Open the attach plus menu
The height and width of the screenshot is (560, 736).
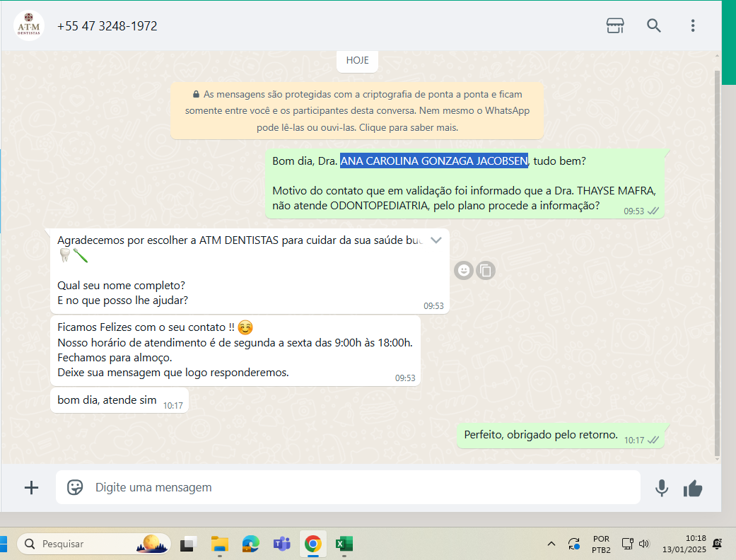[31, 488]
